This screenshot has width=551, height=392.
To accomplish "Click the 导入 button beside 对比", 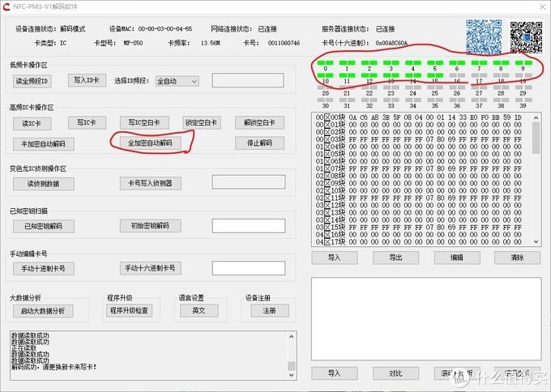I will click(334, 373).
